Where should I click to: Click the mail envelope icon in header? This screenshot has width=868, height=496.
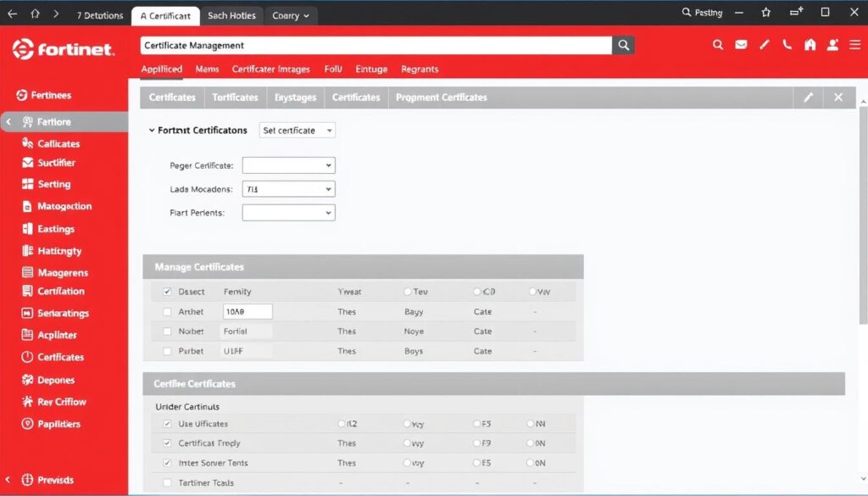[741, 45]
